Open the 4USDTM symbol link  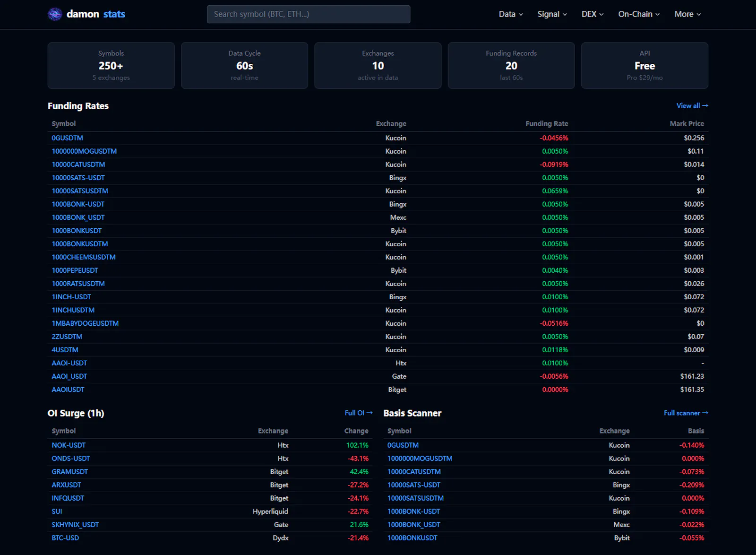point(65,350)
